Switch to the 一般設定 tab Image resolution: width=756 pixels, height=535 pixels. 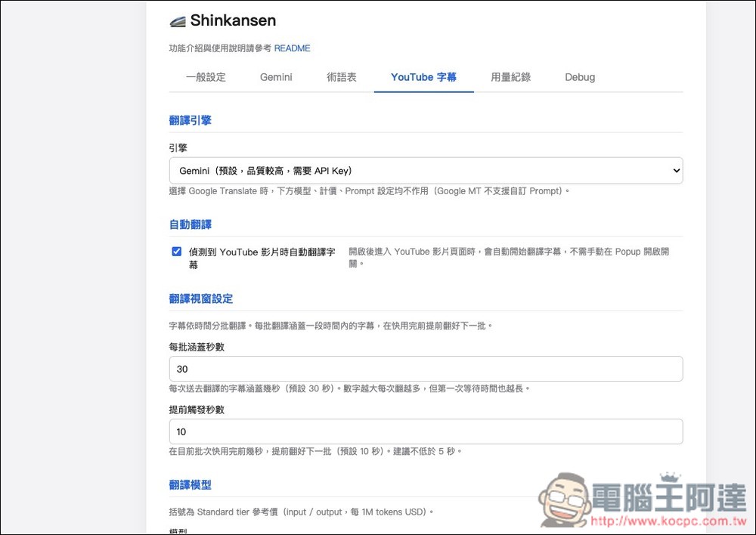tap(206, 77)
